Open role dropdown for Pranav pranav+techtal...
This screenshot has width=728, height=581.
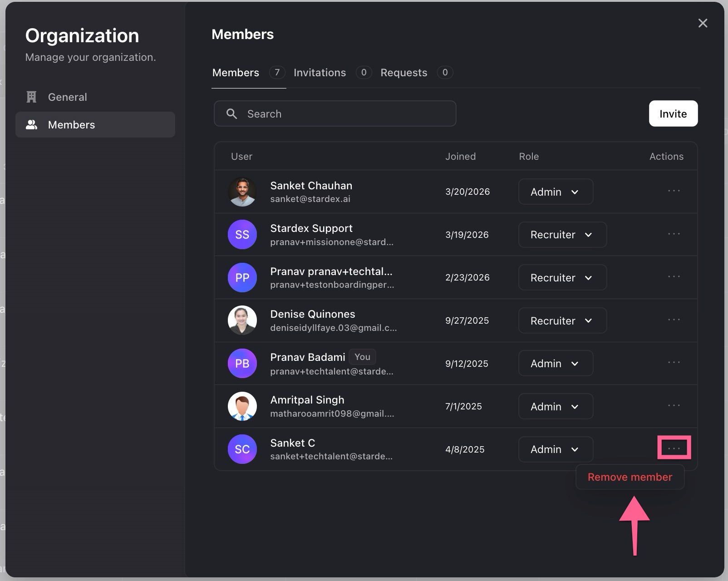click(562, 277)
